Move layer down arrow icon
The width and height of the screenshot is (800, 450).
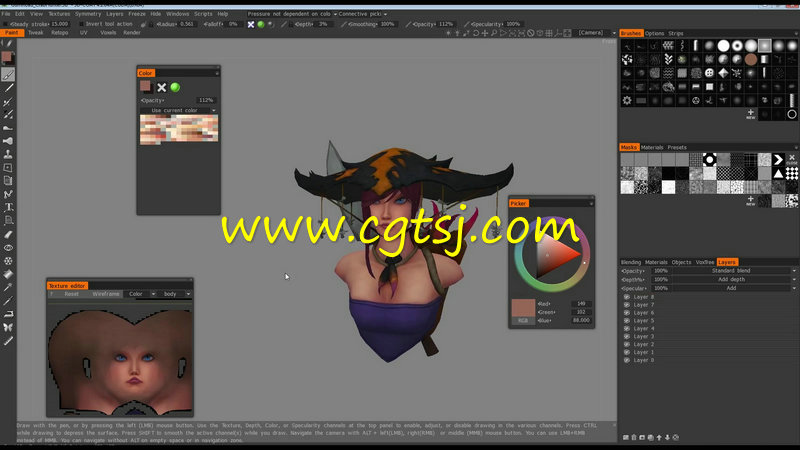(667, 437)
